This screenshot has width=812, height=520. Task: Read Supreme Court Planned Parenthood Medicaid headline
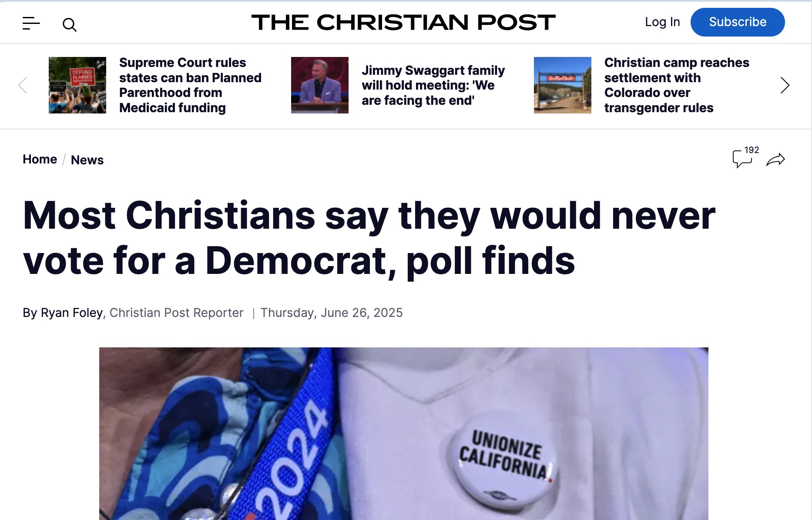[x=190, y=85]
